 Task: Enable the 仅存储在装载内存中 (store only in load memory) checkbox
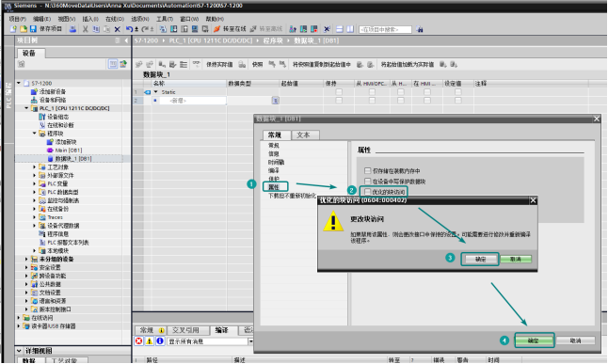click(x=367, y=170)
